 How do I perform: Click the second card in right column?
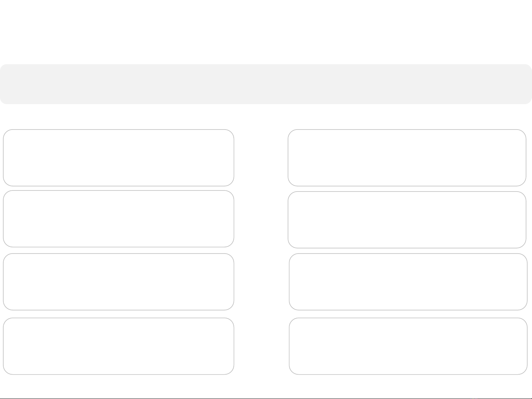[x=407, y=220]
